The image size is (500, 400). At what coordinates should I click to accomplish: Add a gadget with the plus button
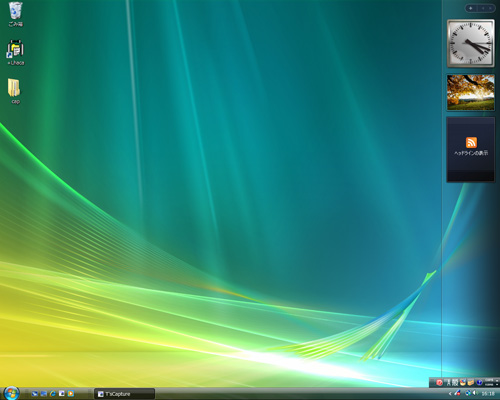pyautogui.click(x=471, y=8)
